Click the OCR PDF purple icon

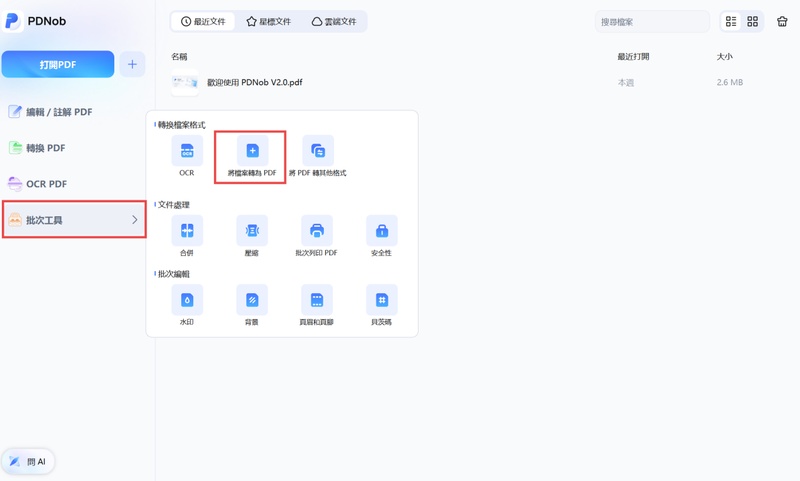pyautogui.click(x=15, y=184)
